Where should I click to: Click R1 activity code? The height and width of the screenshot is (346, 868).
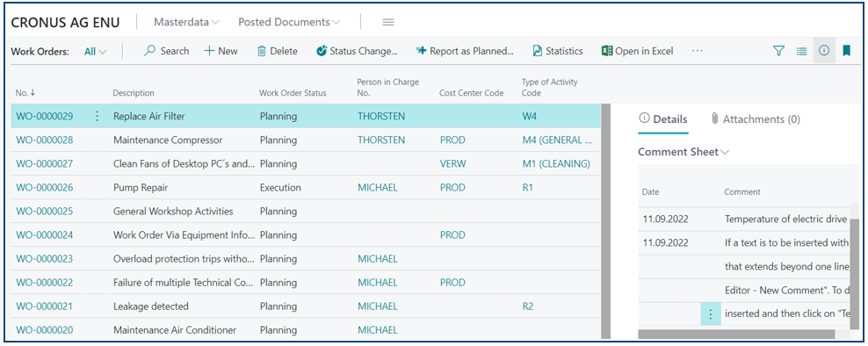coord(527,188)
